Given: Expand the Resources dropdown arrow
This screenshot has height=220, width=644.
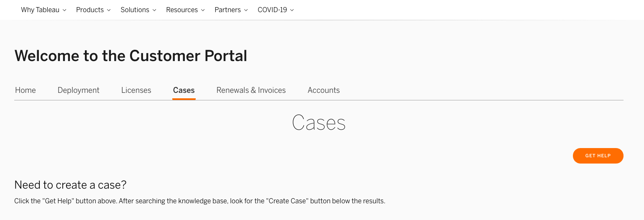Looking at the screenshot, I should coord(203,10).
